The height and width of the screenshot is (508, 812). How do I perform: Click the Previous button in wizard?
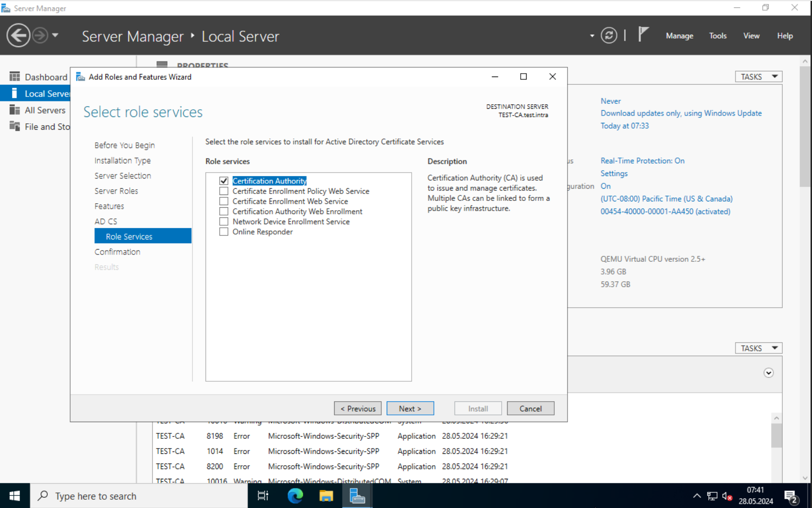[358, 409]
